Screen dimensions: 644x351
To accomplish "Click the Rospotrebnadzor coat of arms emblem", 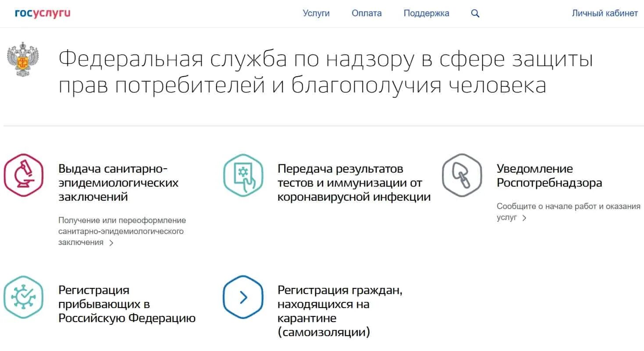I will pos(23,59).
